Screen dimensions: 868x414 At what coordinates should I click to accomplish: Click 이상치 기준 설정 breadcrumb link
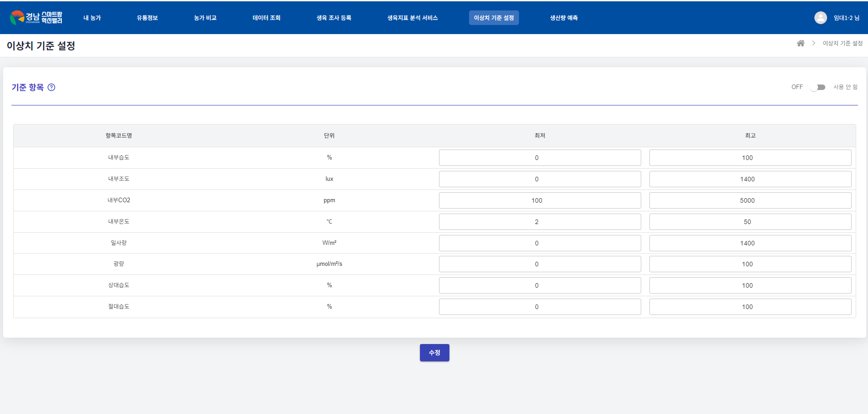pos(843,43)
